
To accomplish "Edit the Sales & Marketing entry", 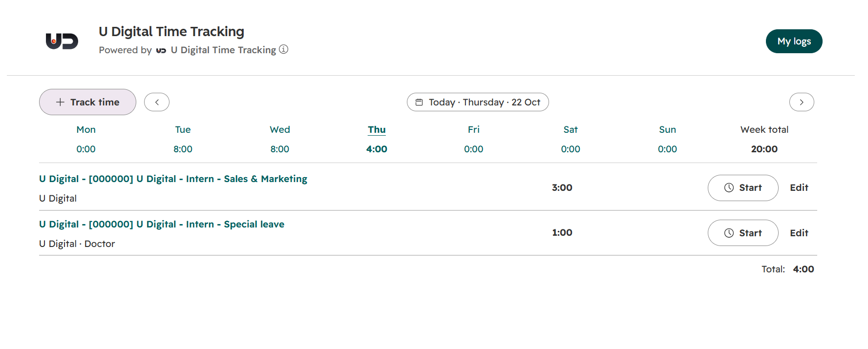I will tap(799, 188).
